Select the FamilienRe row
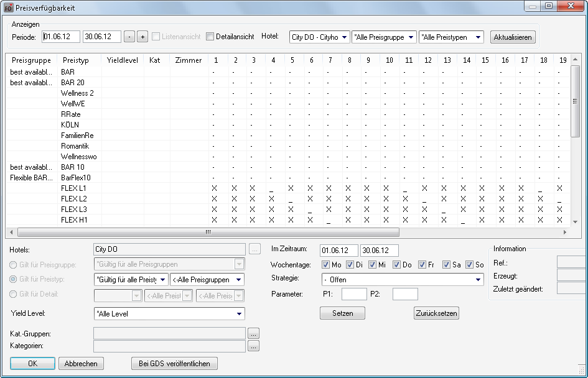Viewport: 588px width, 378px height. [288, 136]
